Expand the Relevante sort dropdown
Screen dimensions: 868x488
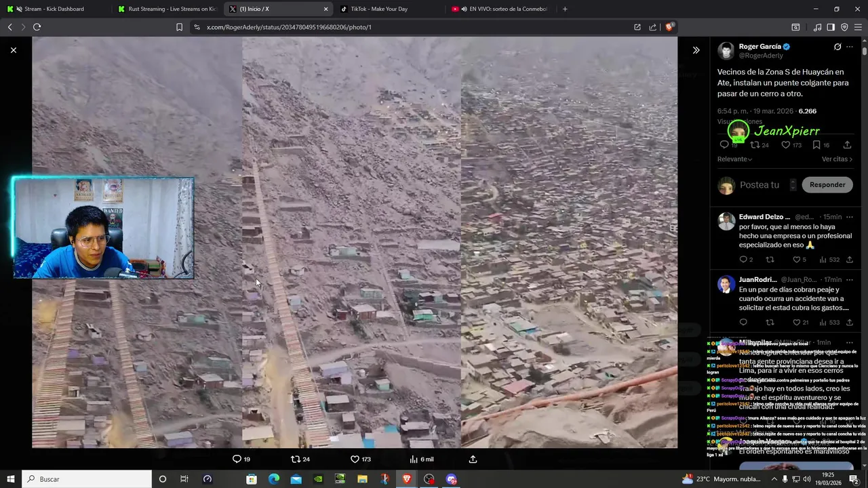click(x=735, y=159)
